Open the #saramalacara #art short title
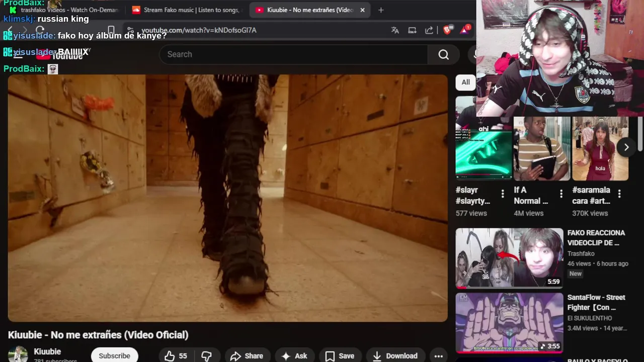Screen dimensions: 644x362 tap(591, 196)
